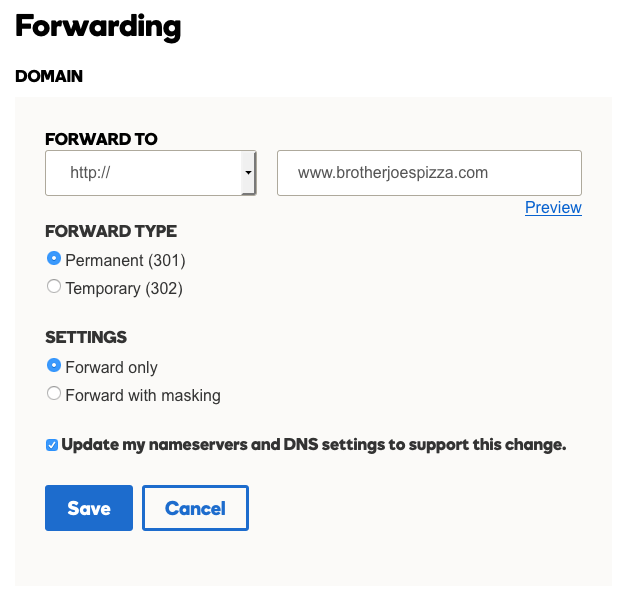Uncheck the update nameservers checkbox

(x=52, y=445)
